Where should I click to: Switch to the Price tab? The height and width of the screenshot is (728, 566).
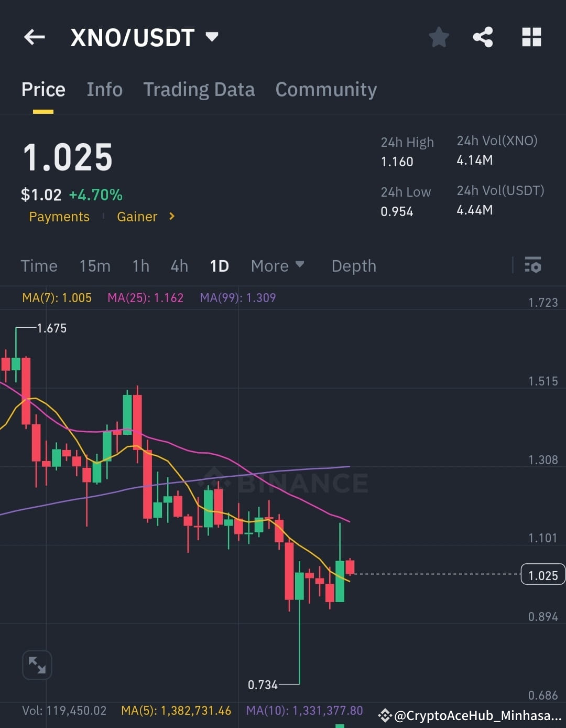point(43,90)
